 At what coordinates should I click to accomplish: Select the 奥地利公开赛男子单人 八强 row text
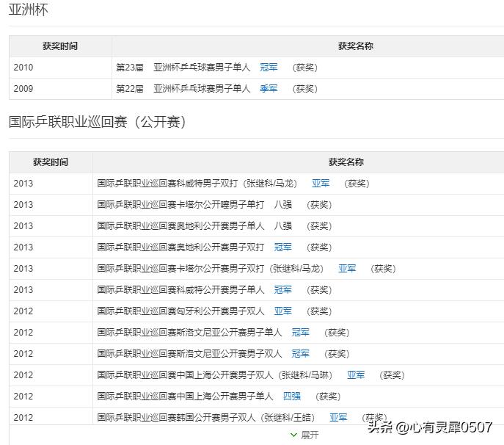pos(194,226)
